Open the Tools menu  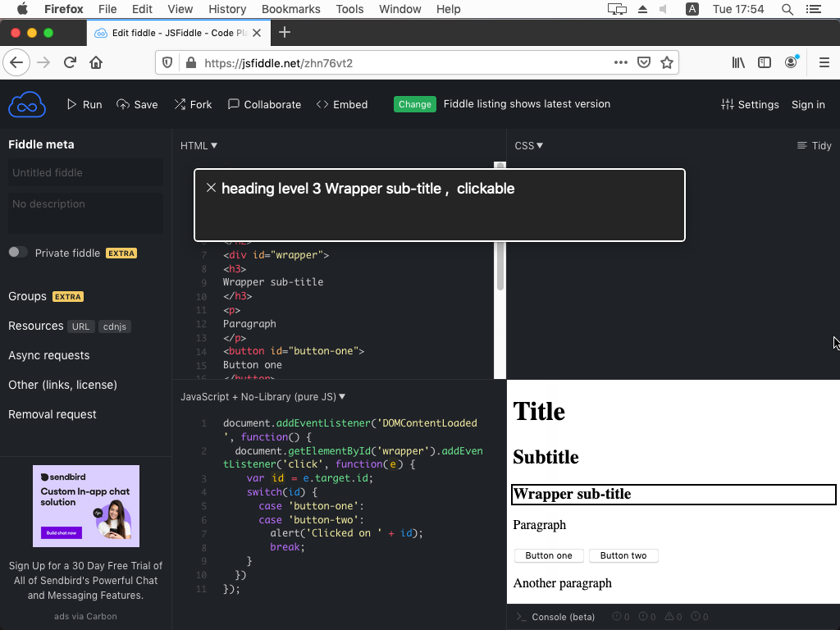[x=349, y=9]
